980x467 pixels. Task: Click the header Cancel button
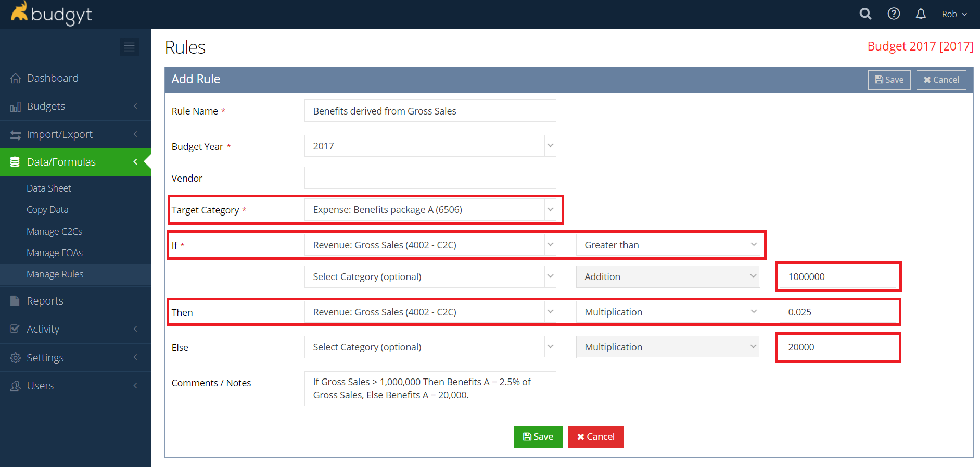(x=941, y=80)
